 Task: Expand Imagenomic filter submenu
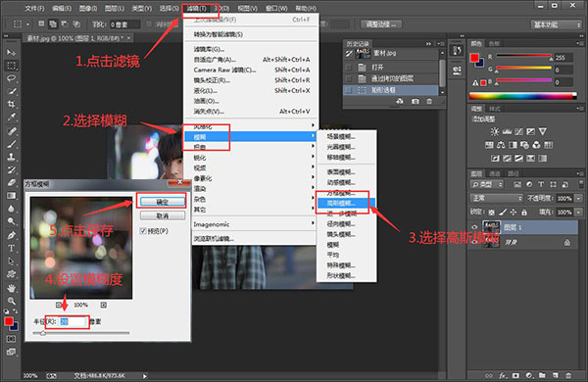[x=254, y=224]
